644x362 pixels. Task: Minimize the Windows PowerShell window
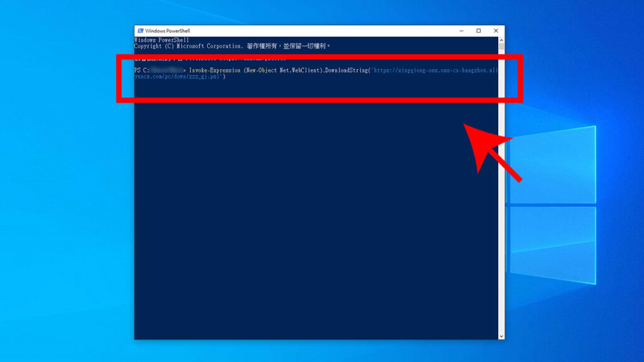[x=461, y=31]
